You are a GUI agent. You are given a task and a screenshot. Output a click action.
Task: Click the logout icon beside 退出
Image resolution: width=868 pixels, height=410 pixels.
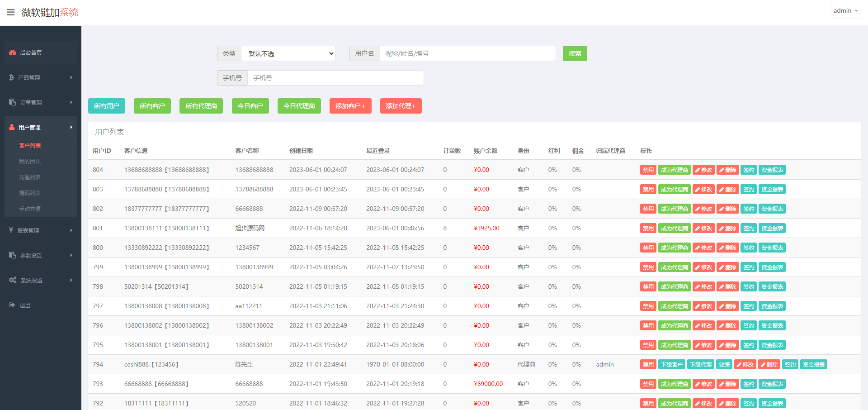(12, 305)
